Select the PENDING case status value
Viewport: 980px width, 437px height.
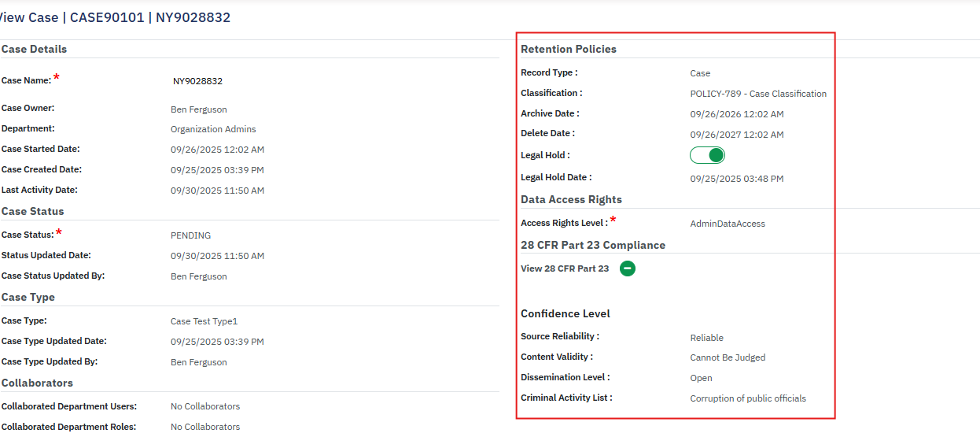[x=190, y=235]
